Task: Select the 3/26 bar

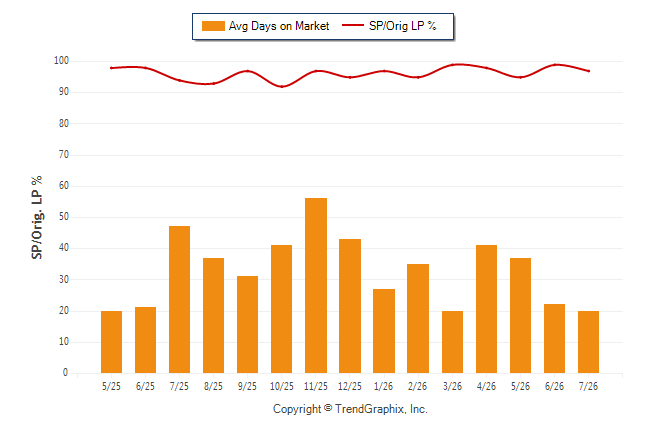Action: point(452,342)
